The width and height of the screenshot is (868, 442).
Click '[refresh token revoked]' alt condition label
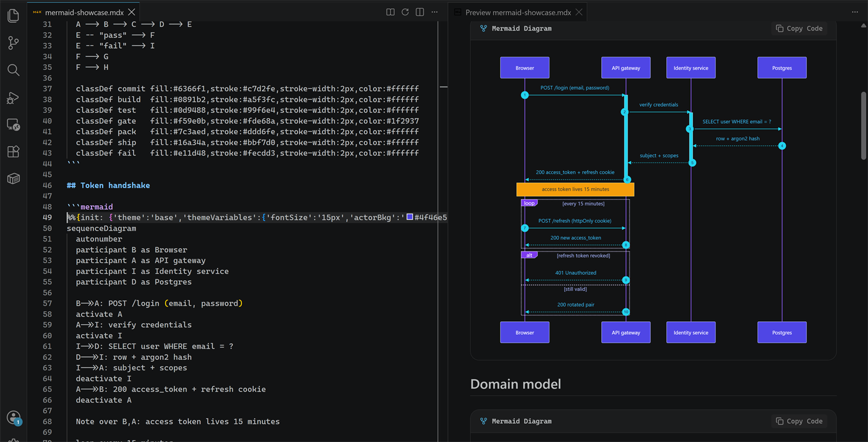[x=583, y=256]
